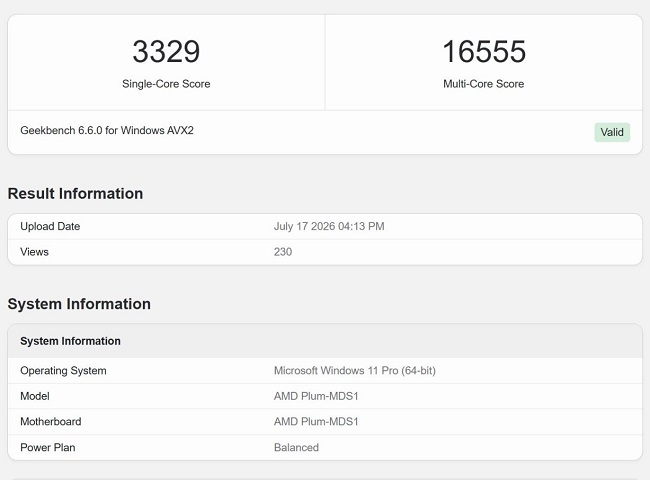Select the Multi-Core Score label
The image size is (650, 480).
(484, 84)
